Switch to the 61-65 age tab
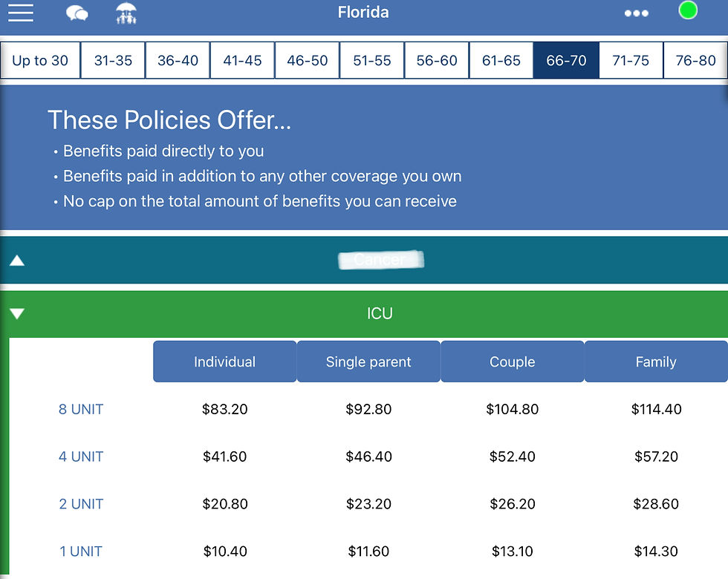Screen dimensions: 728x579 point(501,61)
